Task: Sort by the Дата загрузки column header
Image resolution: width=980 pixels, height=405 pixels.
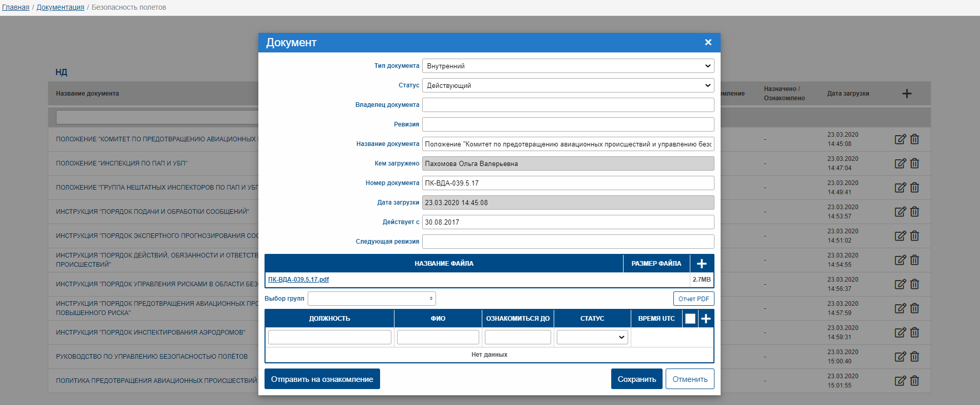Action: 848,94
